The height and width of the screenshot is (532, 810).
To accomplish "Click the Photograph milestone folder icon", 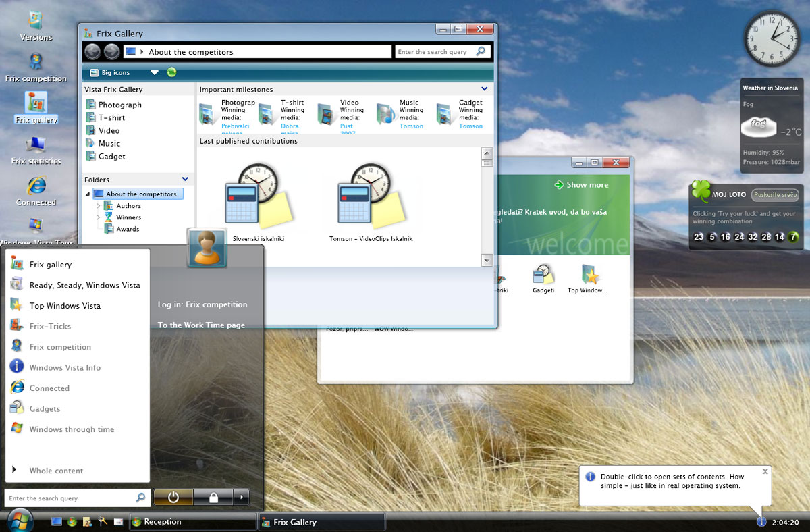I will tap(209, 114).
